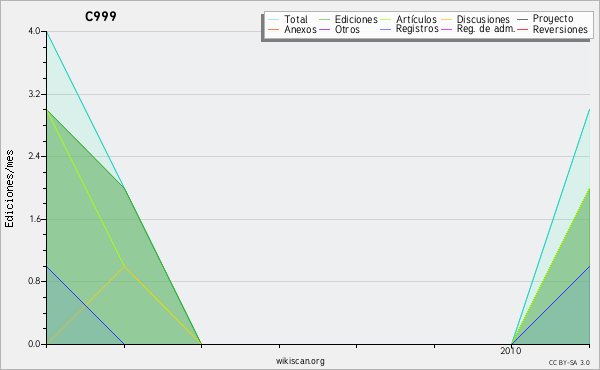600x370 pixels.
Task: Click the 2.4 y-axis value
Action: pos(34,156)
